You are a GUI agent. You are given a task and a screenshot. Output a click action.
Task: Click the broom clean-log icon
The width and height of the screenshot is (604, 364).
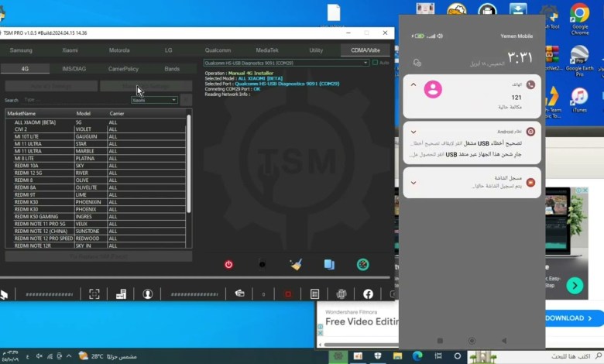(x=295, y=264)
